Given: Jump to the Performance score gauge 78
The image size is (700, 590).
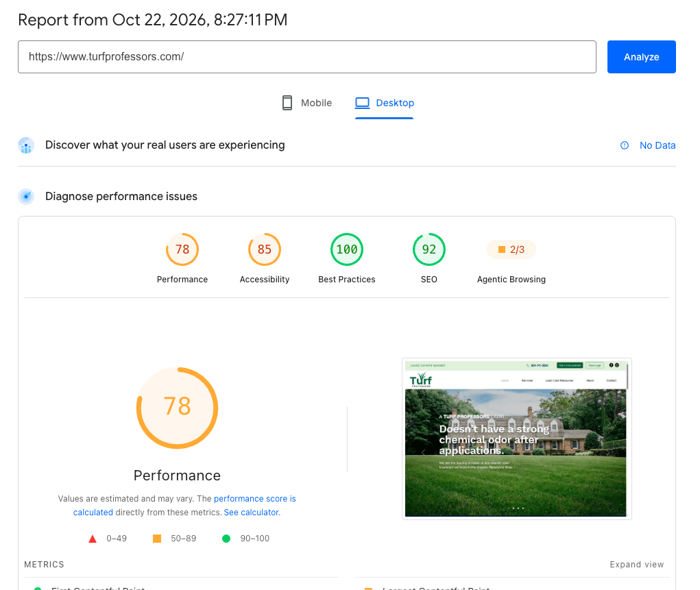Looking at the screenshot, I should 182,249.
